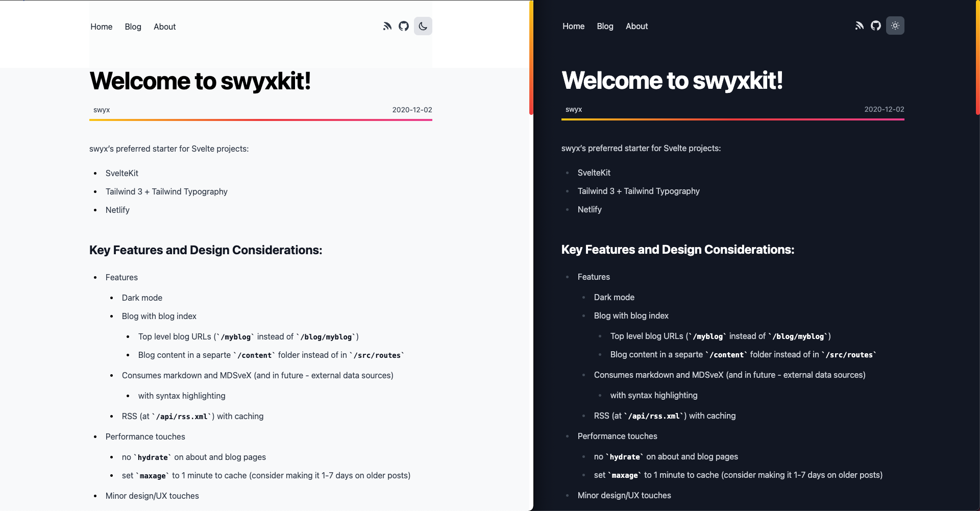Open GitHub icon in light window
Image resolution: width=980 pixels, height=511 pixels.
[x=404, y=26]
